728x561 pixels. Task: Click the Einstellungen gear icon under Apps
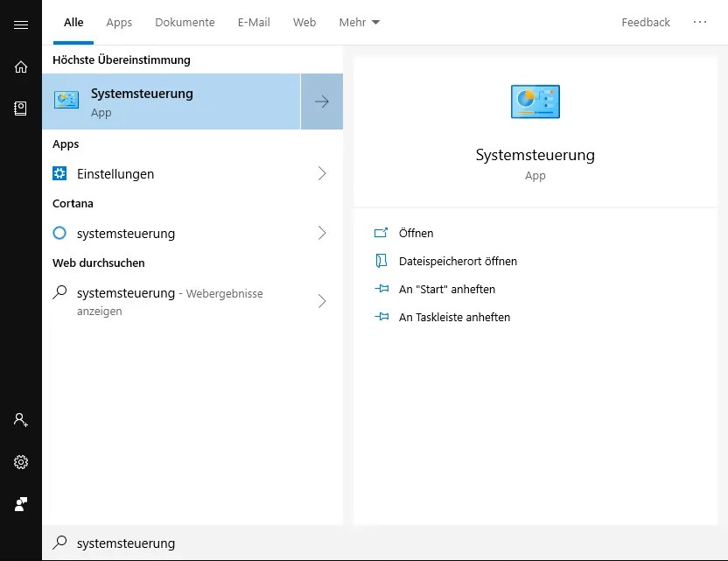pos(60,173)
